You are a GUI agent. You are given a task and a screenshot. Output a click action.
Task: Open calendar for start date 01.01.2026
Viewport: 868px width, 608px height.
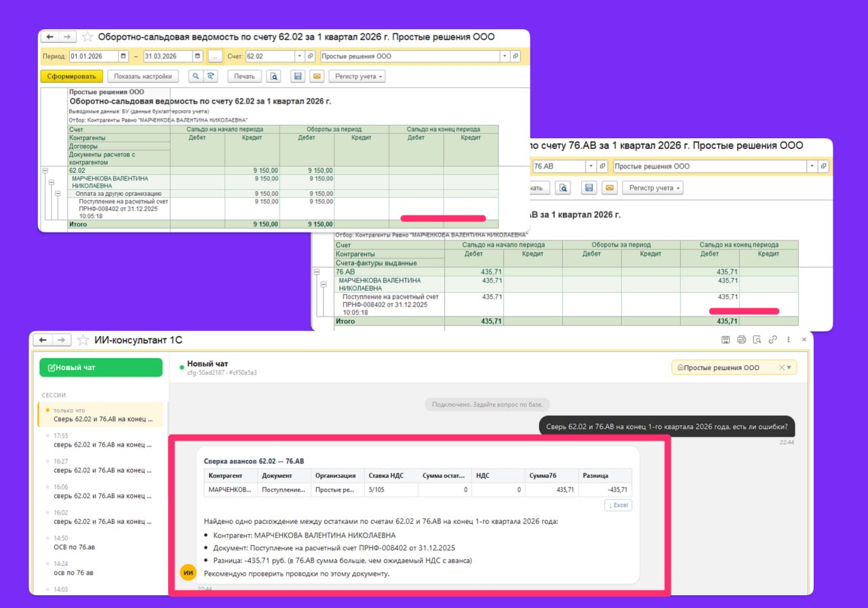[x=123, y=56]
